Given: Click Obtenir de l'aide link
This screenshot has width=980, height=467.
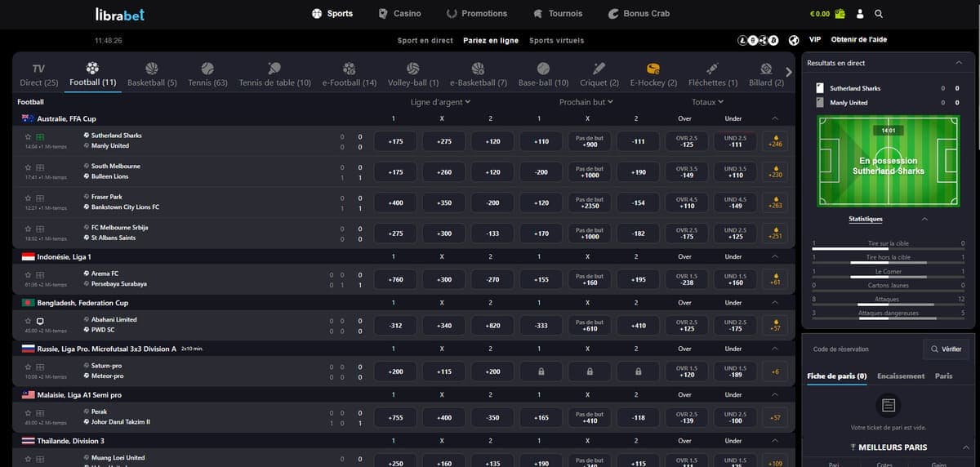Looking at the screenshot, I should tap(859, 39).
